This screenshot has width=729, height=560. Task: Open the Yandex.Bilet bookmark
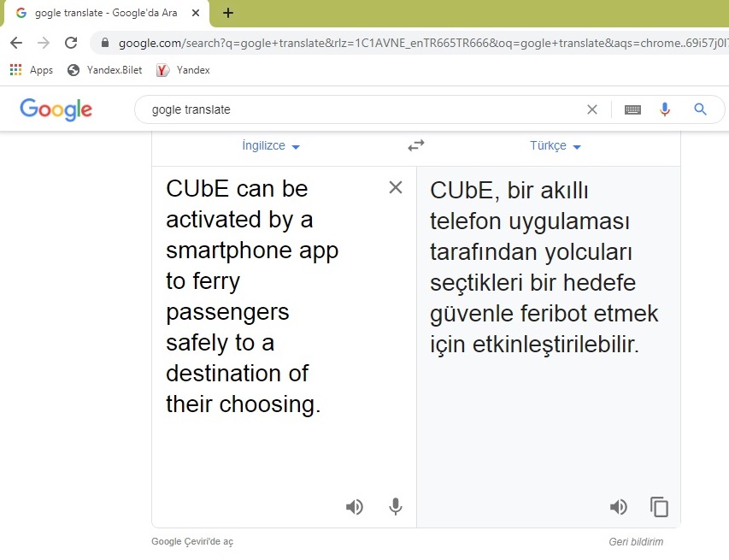click(104, 70)
